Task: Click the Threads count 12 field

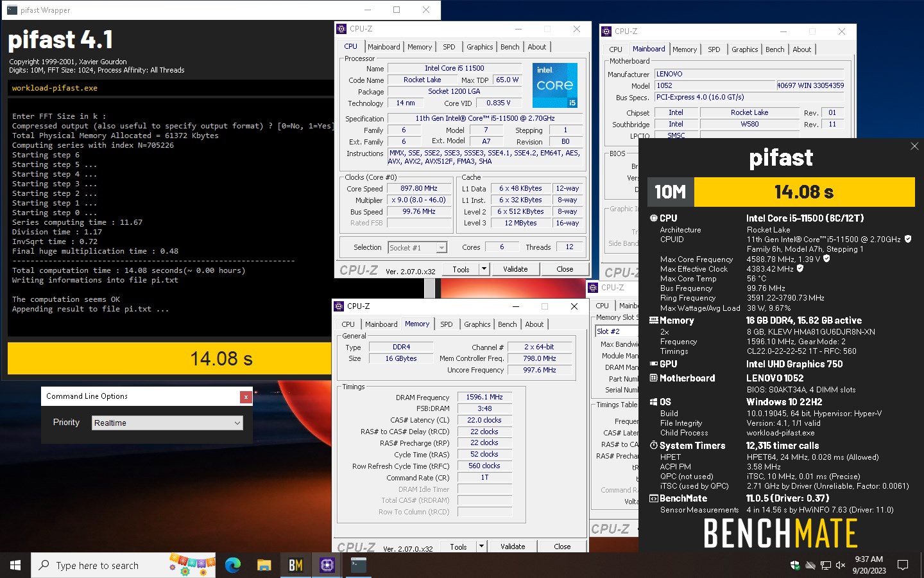Action: (569, 247)
